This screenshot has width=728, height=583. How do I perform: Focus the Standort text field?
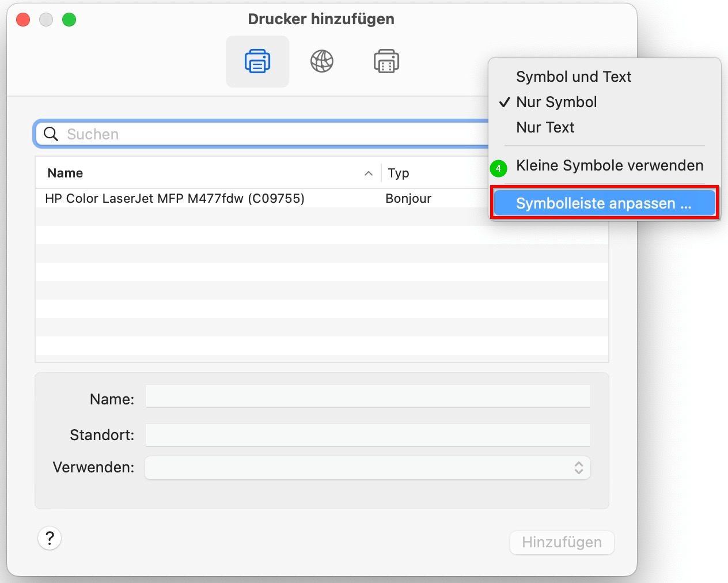click(367, 435)
